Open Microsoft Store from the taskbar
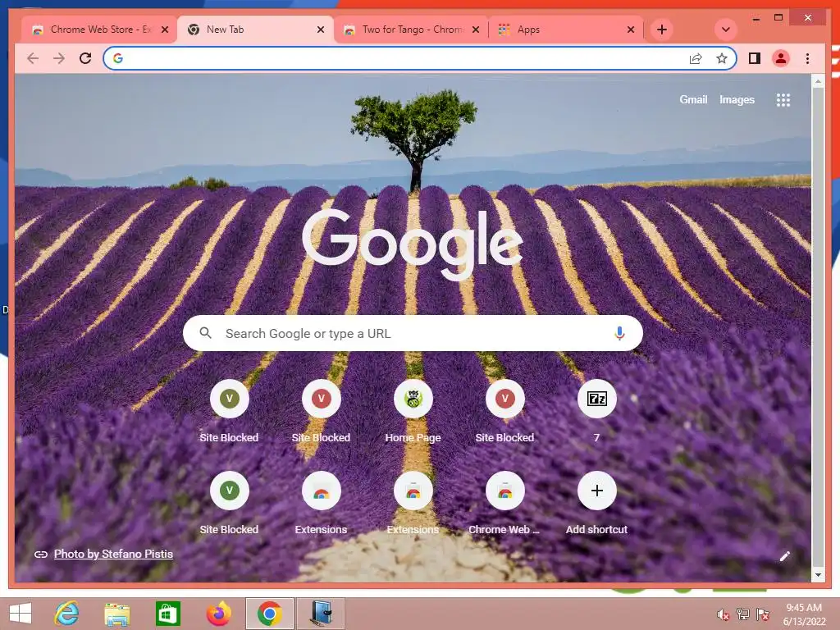This screenshot has width=840, height=630. tap(167, 614)
